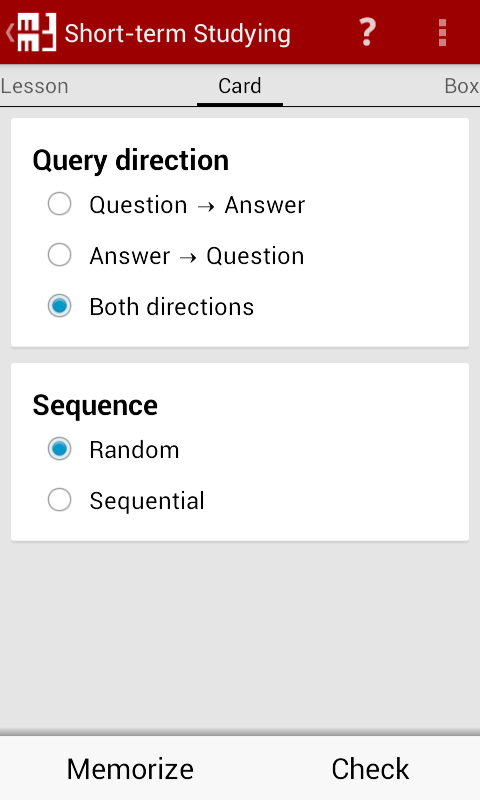The width and height of the screenshot is (480, 800).
Task: Tap the Answer → Question label text
Action: [197, 256]
